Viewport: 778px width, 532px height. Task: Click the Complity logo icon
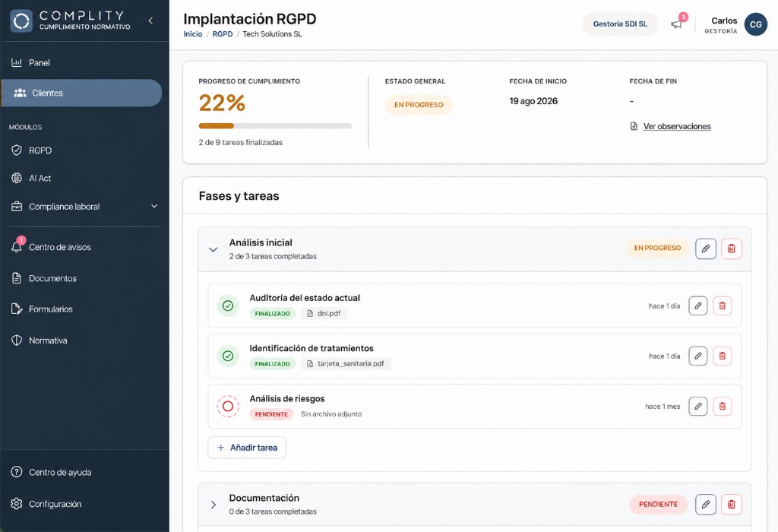[21, 21]
